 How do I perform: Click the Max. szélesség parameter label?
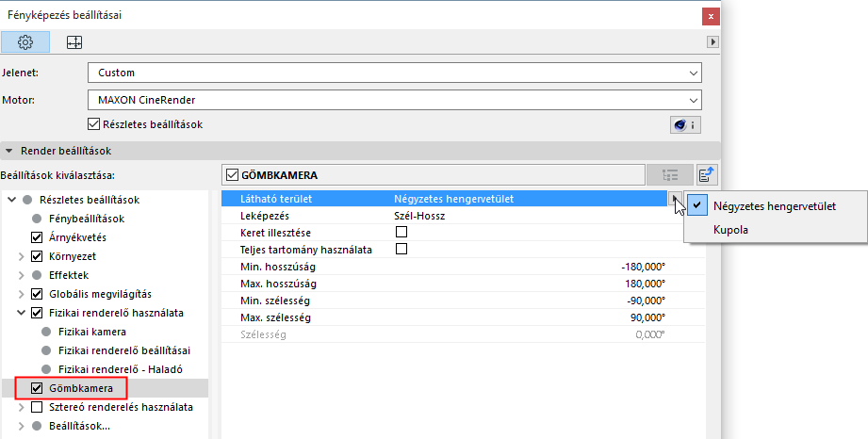click(276, 317)
